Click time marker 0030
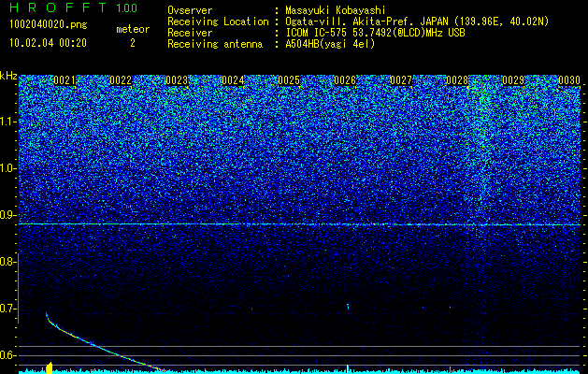588x374 pixels. 569,80
